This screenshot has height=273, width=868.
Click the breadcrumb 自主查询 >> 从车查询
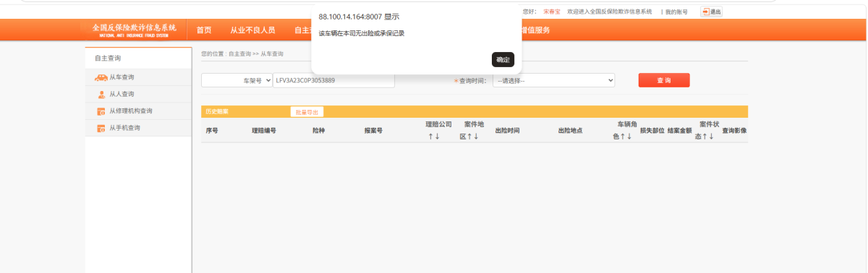[256, 54]
